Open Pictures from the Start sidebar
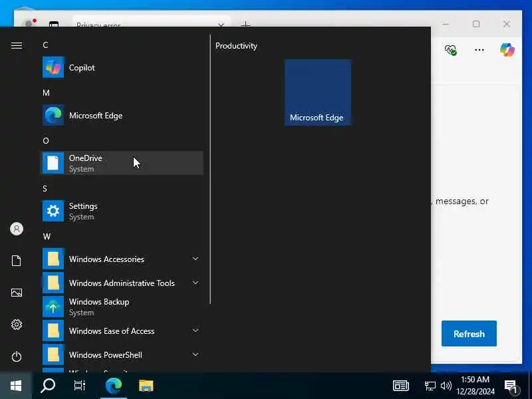 coord(17,293)
